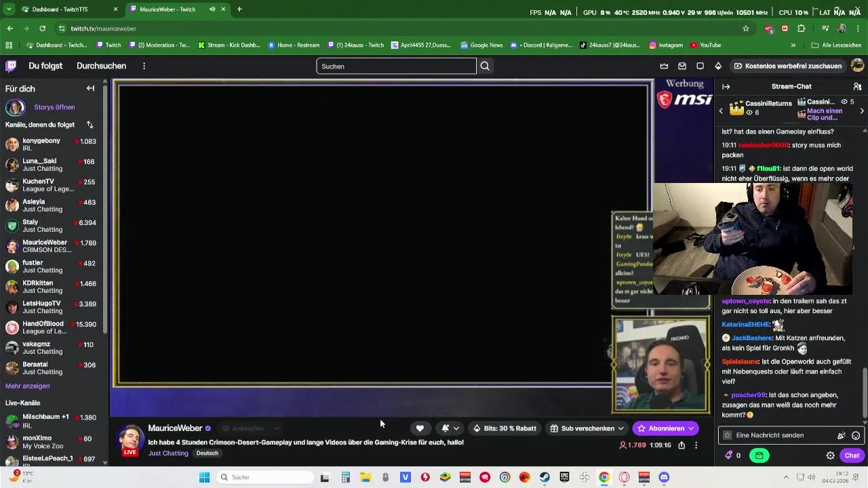Viewport: 868px width, 488px height.
Task: Open YouTube bookmark
Action: 705,45
